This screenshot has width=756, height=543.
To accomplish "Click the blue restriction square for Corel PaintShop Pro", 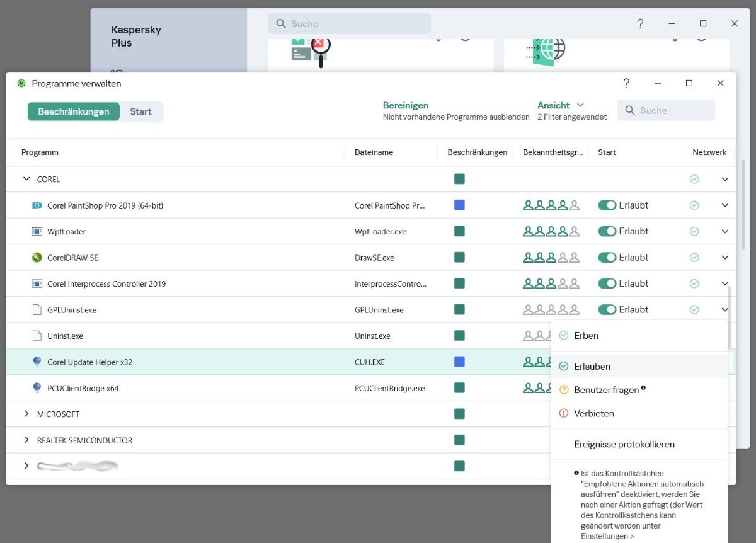I will point(459,205).
